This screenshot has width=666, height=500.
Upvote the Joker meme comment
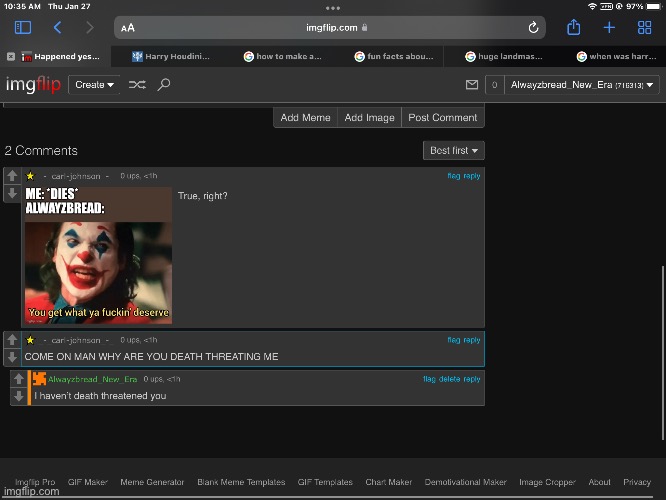(12, 176)
